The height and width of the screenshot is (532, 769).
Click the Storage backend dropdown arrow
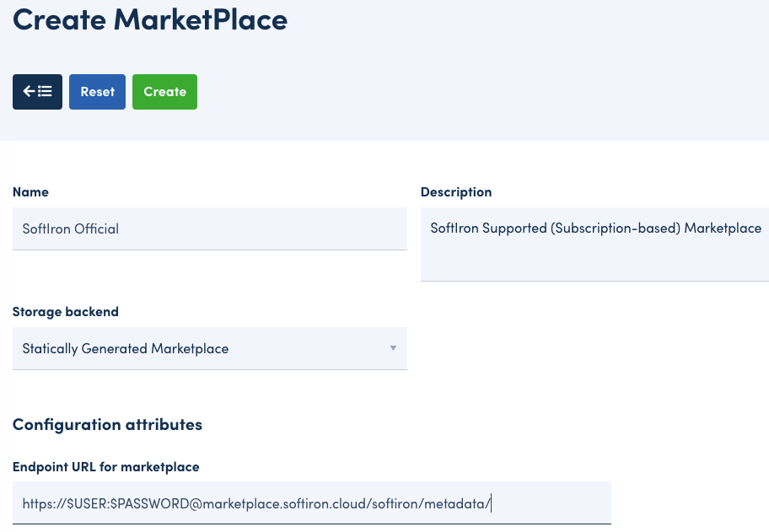coord(393,348)
